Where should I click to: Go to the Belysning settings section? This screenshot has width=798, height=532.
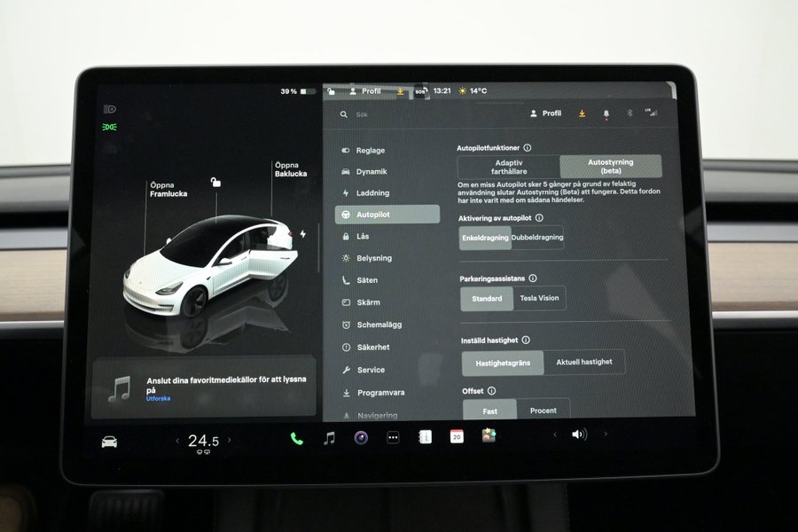point(373,258)
